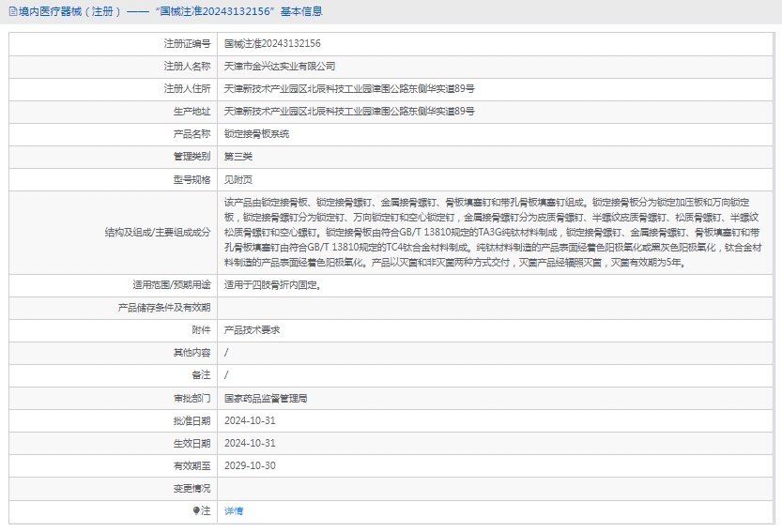782x532 pixels.
Task: Click the 生产地址 address value
Action: [x=349, y=112]
